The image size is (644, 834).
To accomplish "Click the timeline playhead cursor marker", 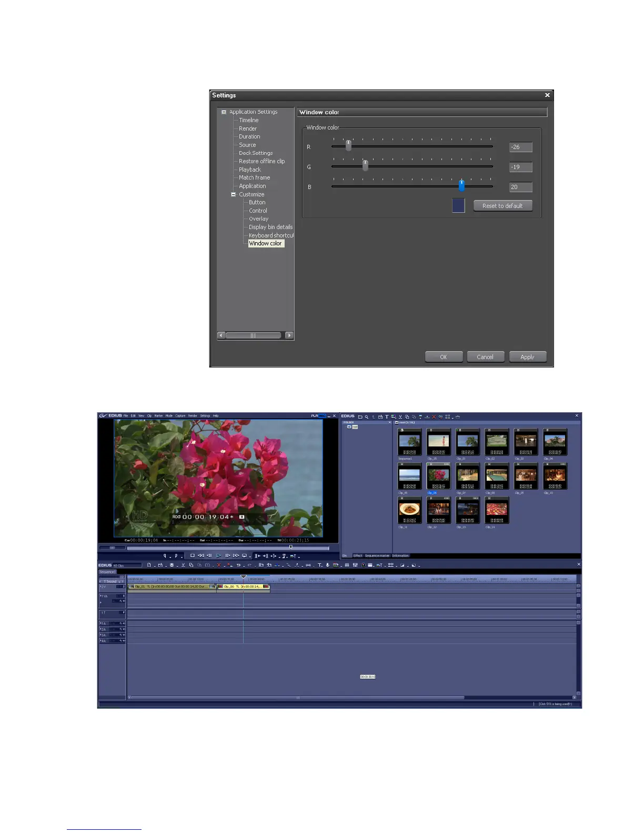I will [x=243, y=577].
